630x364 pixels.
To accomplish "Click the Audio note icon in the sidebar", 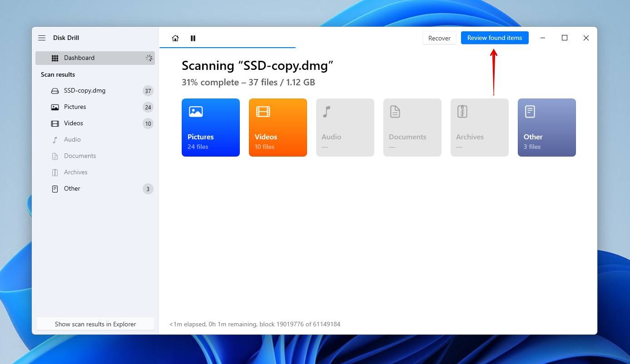I will tap(55, 140).
